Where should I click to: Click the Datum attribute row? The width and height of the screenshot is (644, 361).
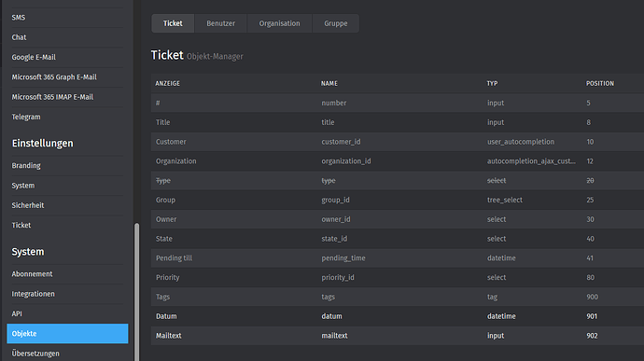pos(398,316)
